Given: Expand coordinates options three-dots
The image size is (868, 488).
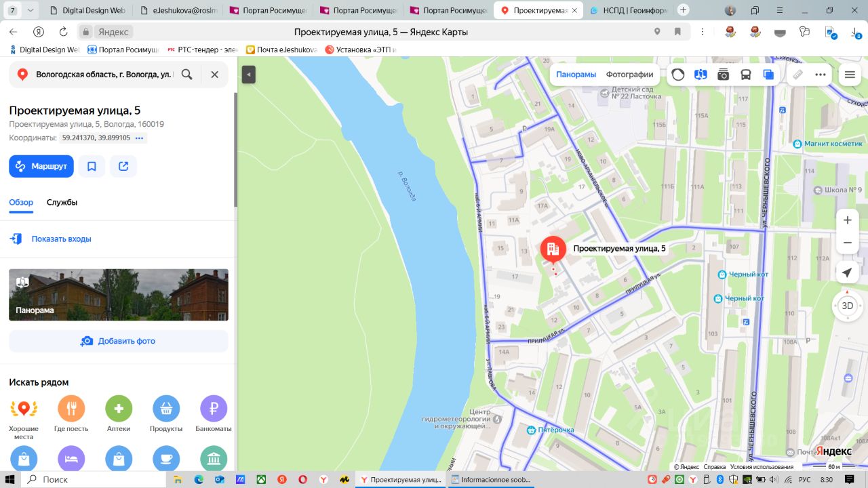Looking at the screenshot, I should [140, 138].
